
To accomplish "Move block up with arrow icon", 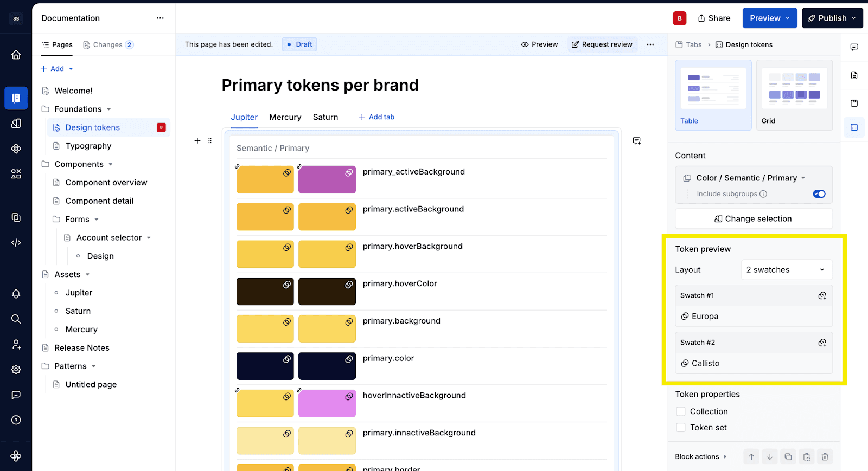I will [x=751, y=457].
